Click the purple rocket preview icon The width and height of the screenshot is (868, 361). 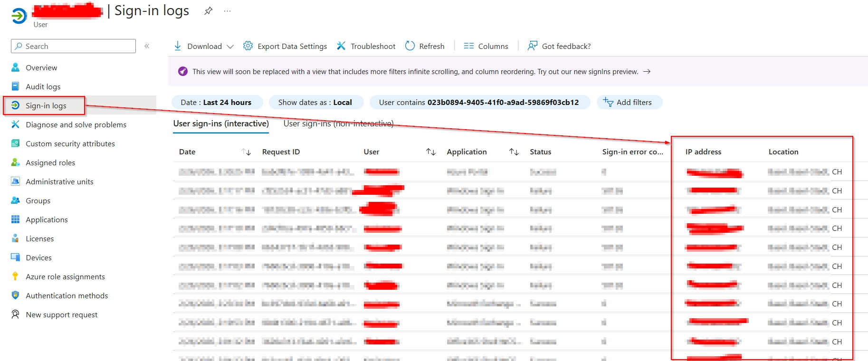(x=183, y=71)
